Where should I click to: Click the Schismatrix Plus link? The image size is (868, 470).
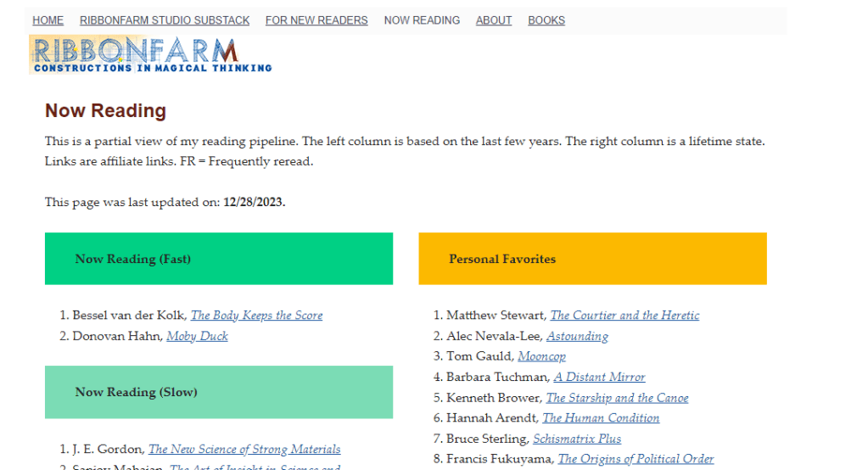[577, 439]
